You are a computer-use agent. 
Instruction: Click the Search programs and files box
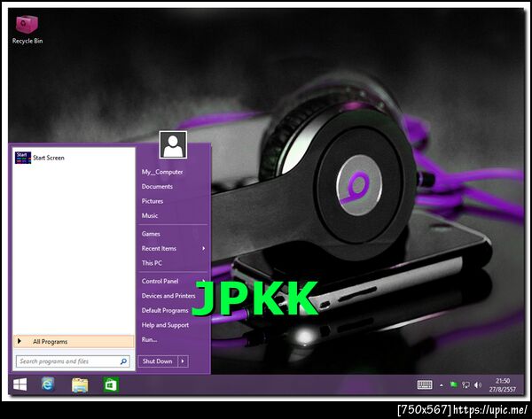(73, 361)
